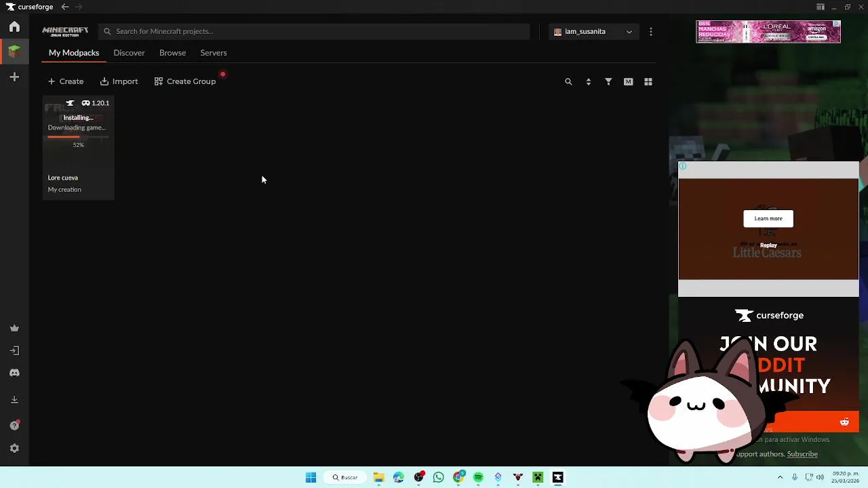Open the Edge browser in taskbar
This screenshot has width=868, height=488.
399,477
